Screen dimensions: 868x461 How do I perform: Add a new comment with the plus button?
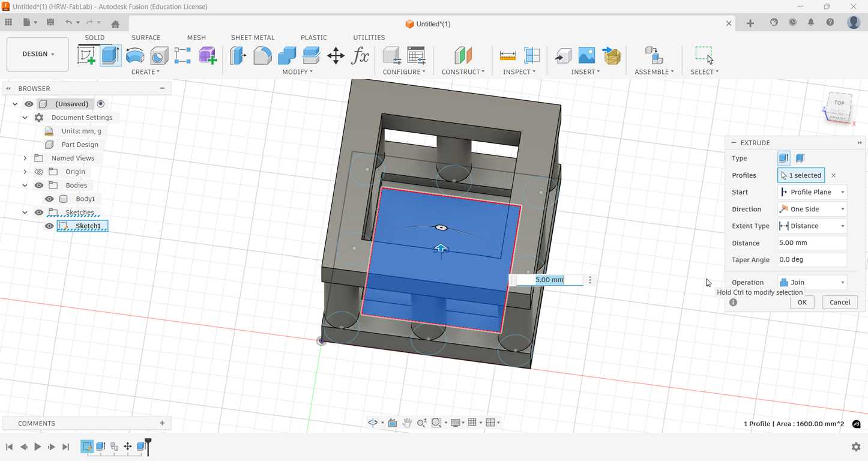[x=162, y=423]
